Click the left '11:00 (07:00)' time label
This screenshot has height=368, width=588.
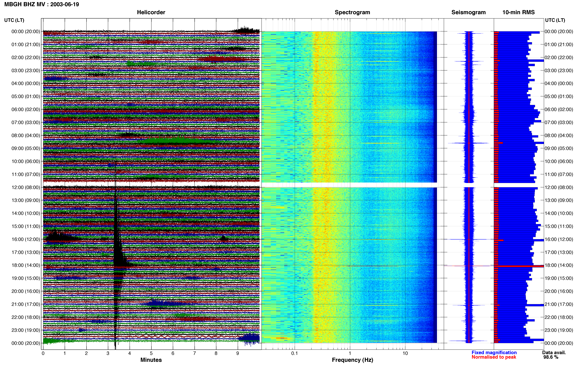coord(26,174)
